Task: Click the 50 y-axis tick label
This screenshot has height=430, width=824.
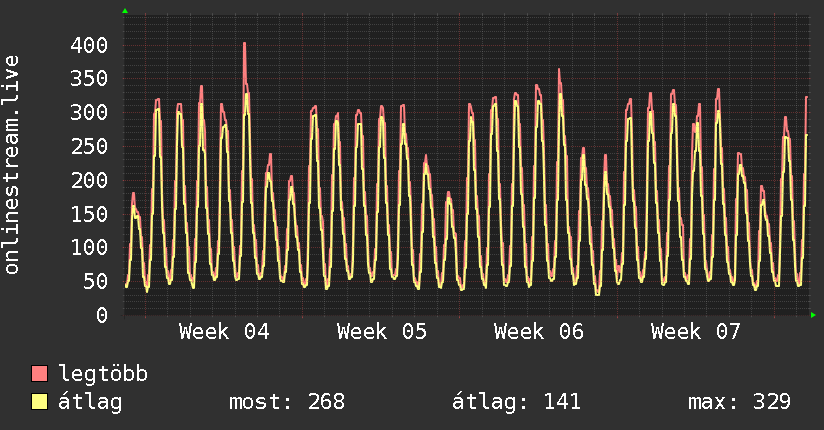Action: [x=96, y=281]
